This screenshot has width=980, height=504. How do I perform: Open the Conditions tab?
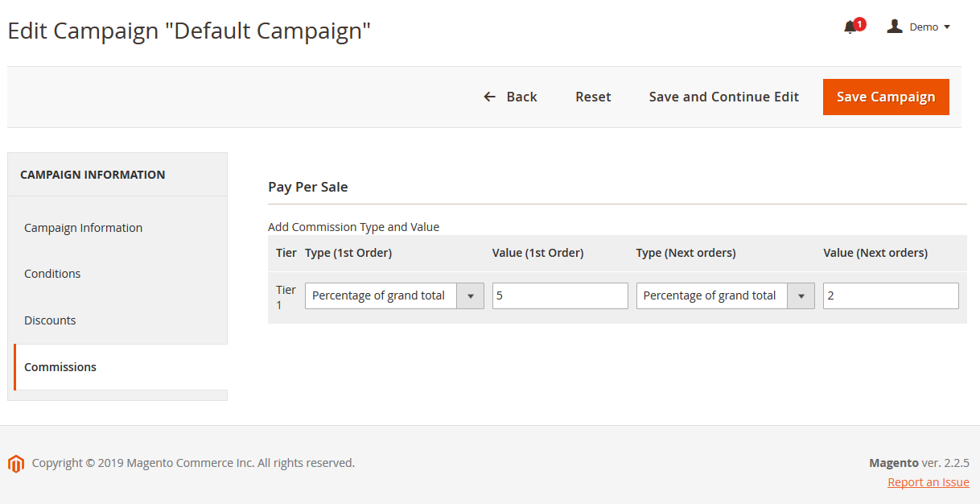point(52,274)
